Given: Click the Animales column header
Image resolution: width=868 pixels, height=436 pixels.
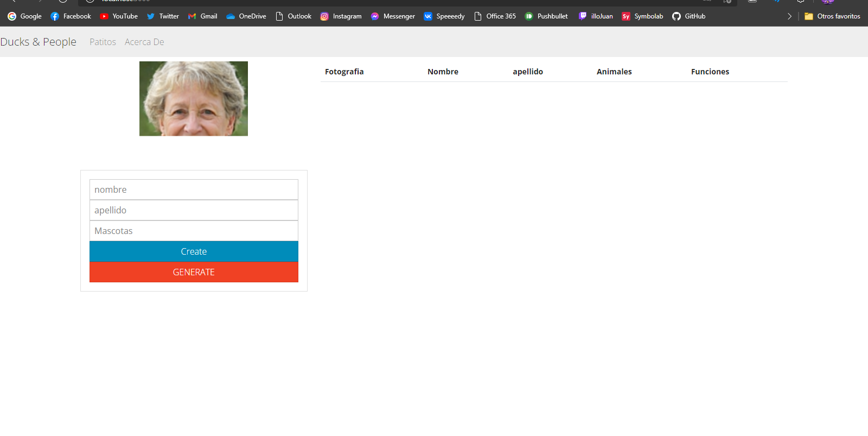Looking at the screenshot, I should pos(614,72).
